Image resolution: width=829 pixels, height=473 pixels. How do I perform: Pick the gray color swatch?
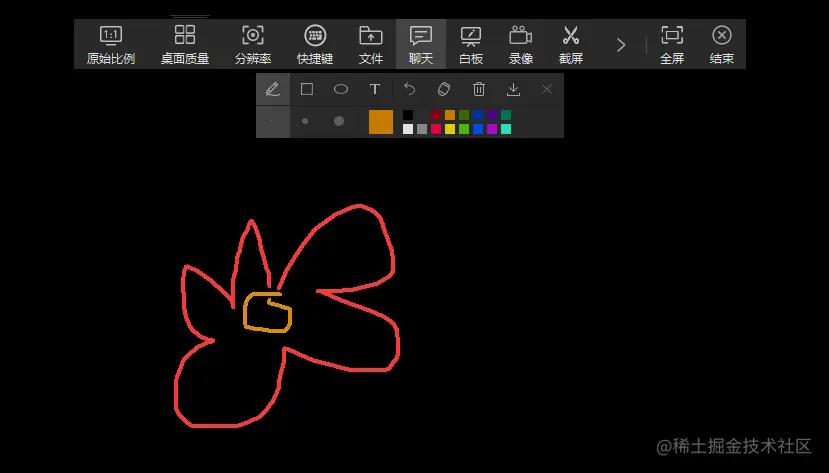tap(422, 129)
